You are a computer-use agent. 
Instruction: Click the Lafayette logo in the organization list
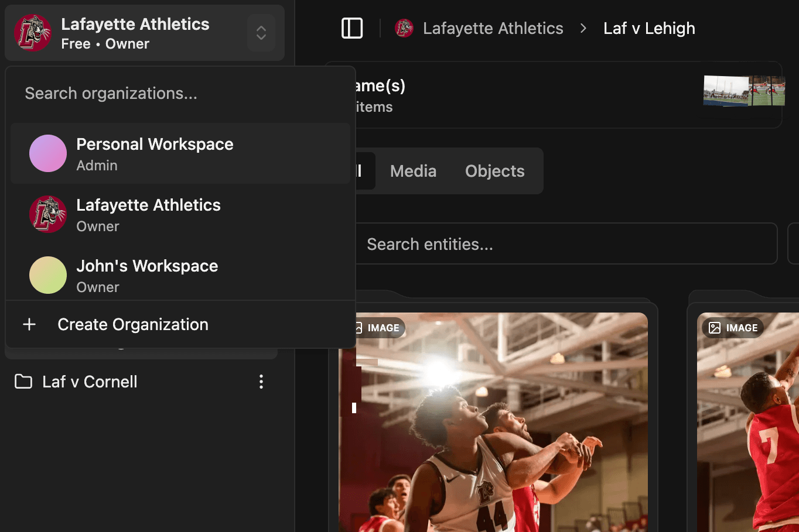(48, 214)
